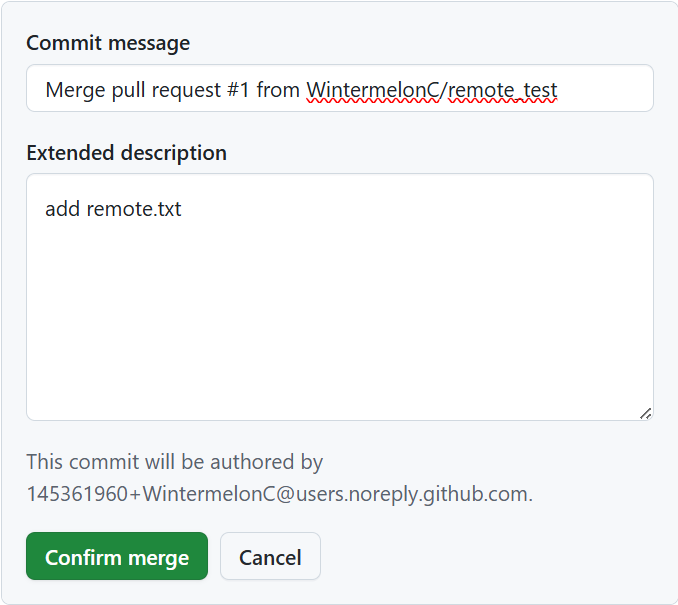Grab the textarea resize handle corner
Screen dimensions: 678x605
coord(645,412)
